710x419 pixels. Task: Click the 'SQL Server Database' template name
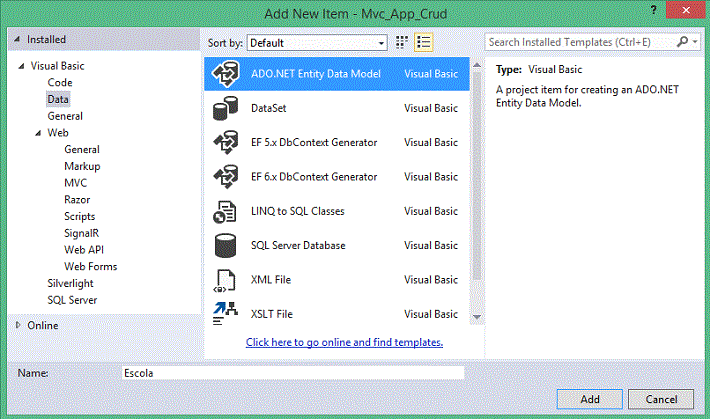pyautogui.click(x=298, y=246)
